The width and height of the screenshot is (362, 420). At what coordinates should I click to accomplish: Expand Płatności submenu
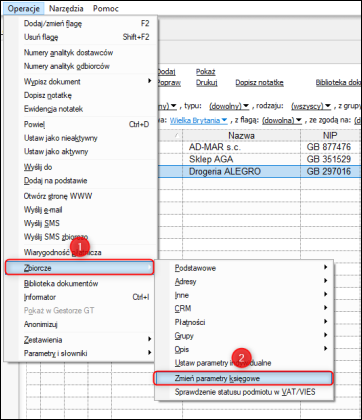[x=245, y=322]
